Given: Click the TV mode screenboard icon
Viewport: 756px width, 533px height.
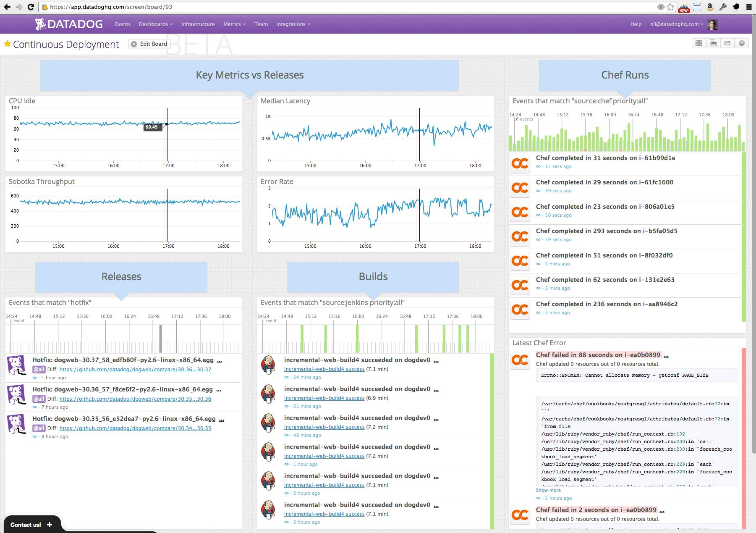Looking at the screenshot, I should point(713,43).
